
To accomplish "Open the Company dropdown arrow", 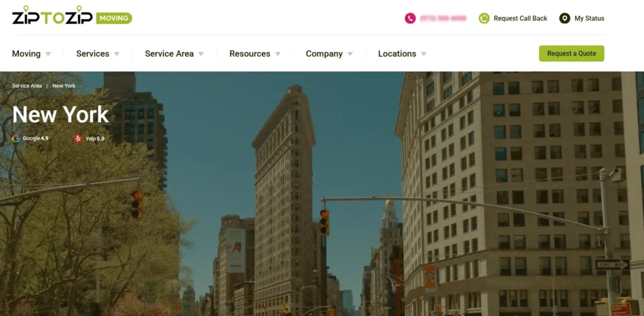I will tap(350, 54).
